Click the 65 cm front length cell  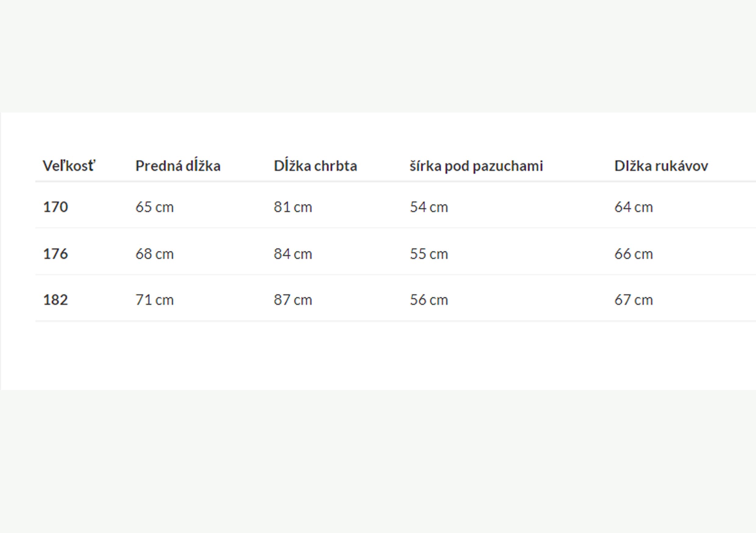(x=155, y=207)
